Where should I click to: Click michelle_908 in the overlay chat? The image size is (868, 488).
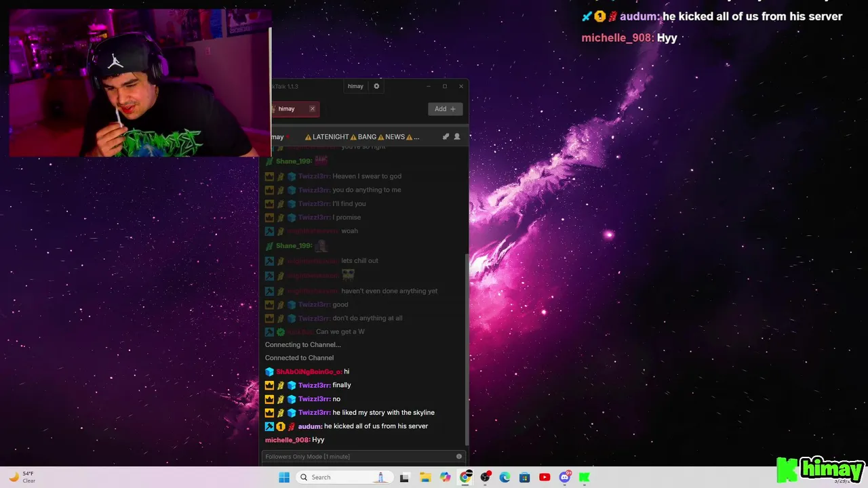point(618,38)
